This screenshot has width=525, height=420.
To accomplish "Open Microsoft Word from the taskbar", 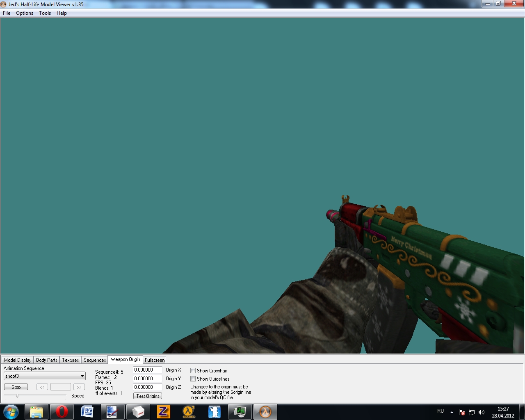I will (87, 412).
